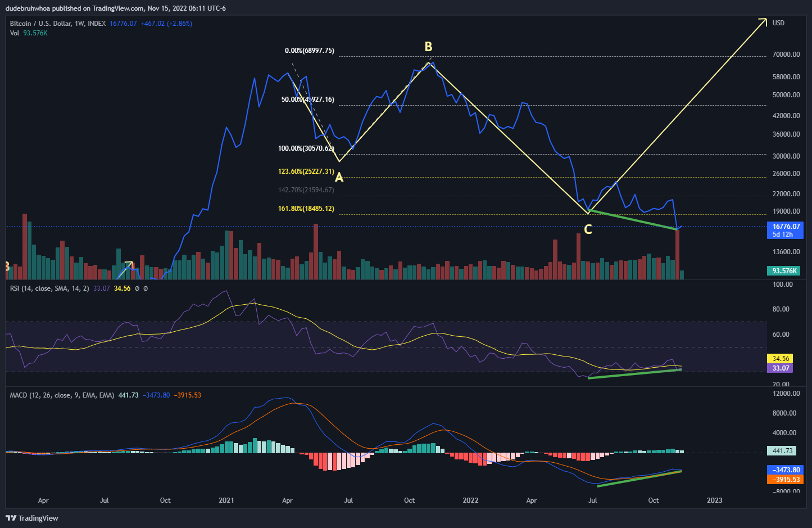Image resolution: width=812 pixels, height=528 pixels.
Task: Click the 70000.00 price axis tick
Action: (786, 55)
